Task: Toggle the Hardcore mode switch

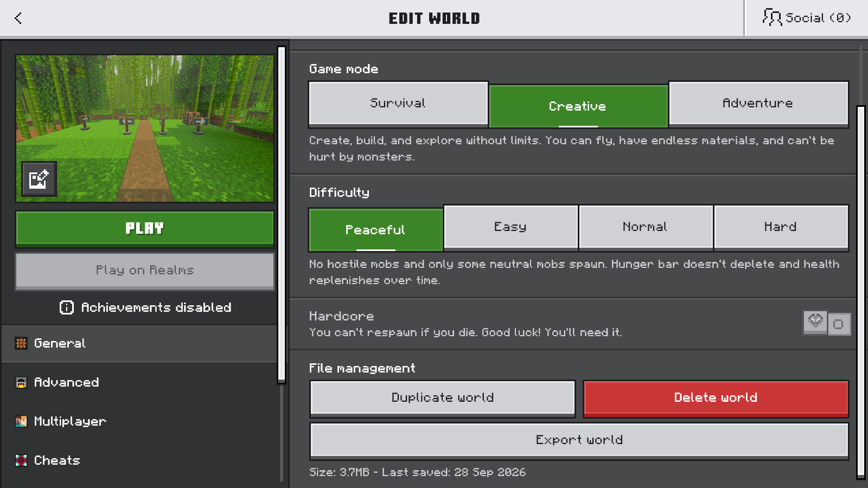Action: (826, 323)
